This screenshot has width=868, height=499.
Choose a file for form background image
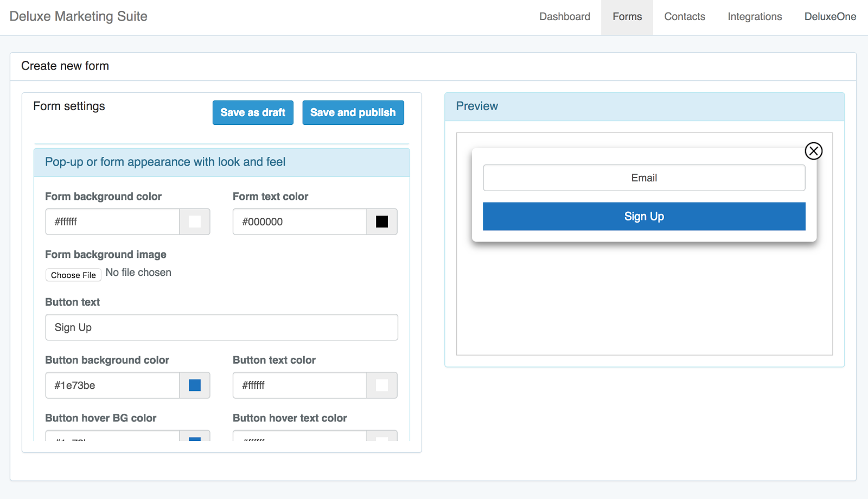tap(73, 275)
